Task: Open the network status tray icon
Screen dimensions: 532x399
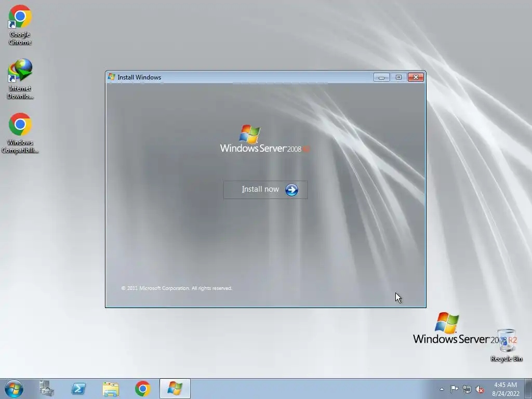Action: tap(467, 389)
